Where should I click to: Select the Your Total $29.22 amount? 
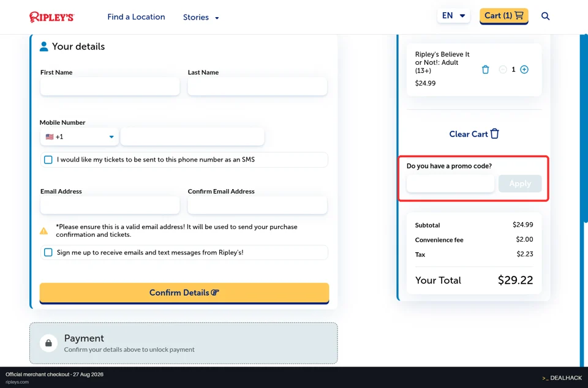pos(515,280)
